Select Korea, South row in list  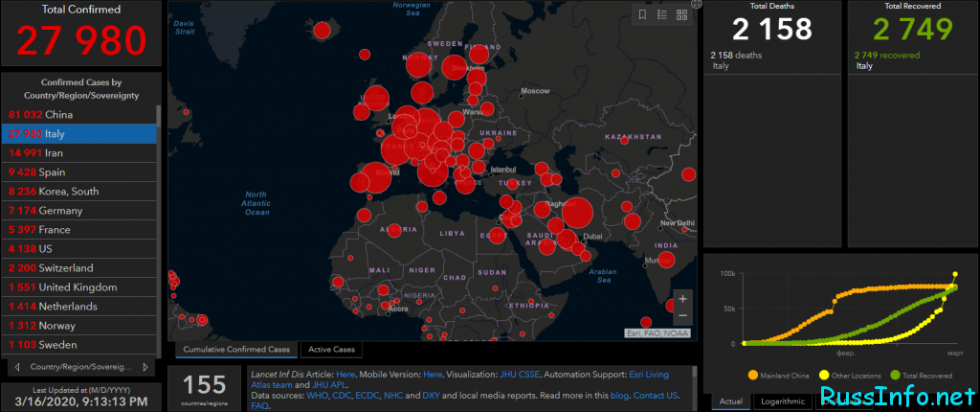78,192
